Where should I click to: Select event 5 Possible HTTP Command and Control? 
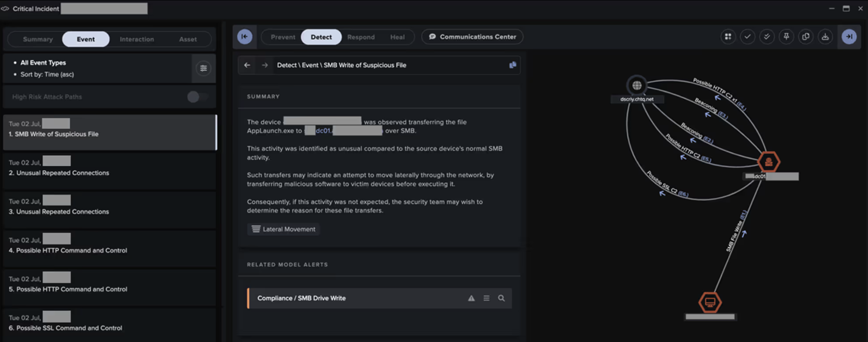coord(110,287)
